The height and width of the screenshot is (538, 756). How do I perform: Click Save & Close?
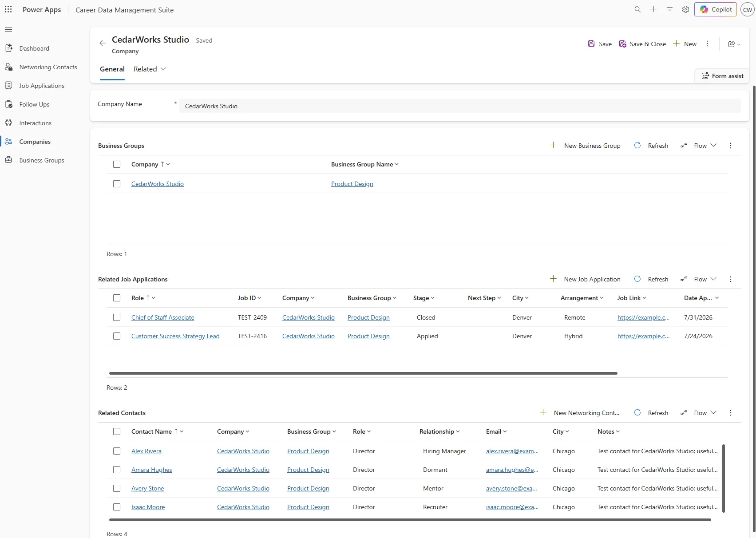[642, 44]
